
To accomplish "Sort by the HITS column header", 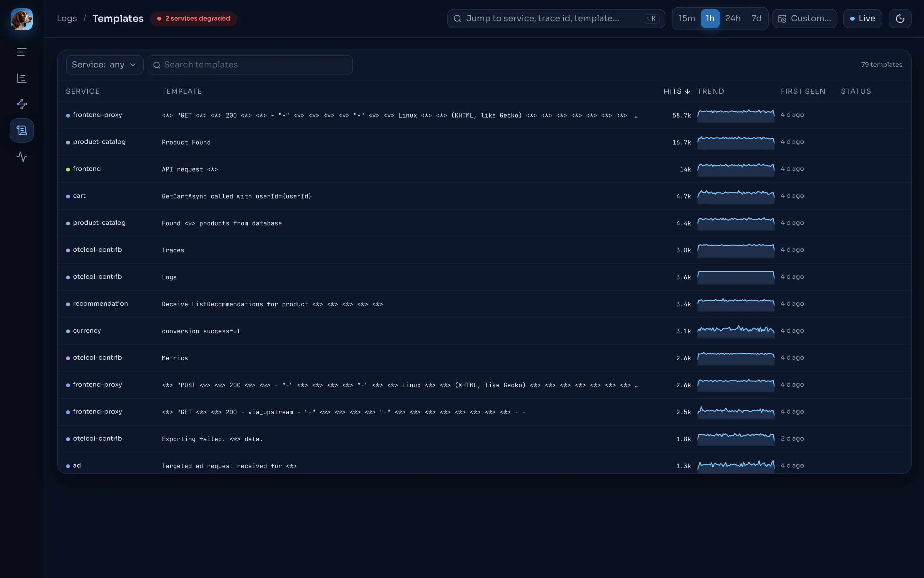I will coord(676,92).
